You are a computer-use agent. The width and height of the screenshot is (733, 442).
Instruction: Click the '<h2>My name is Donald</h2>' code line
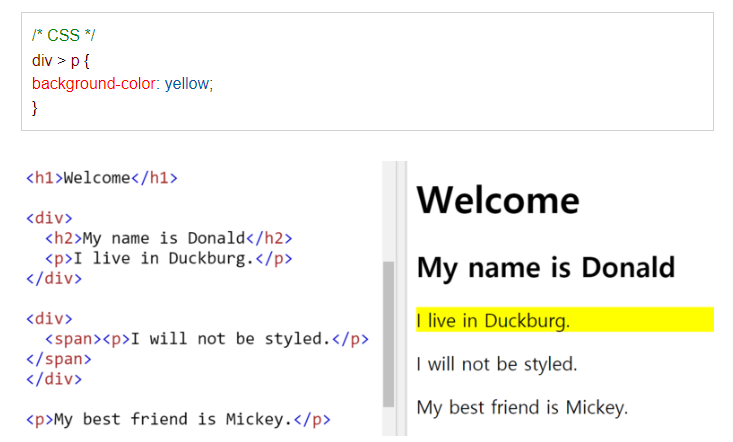(x=168, y=238)
